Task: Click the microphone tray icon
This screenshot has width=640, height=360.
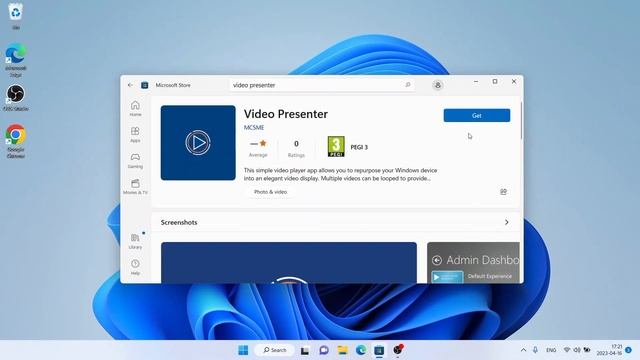Action: tap(535, 350)
